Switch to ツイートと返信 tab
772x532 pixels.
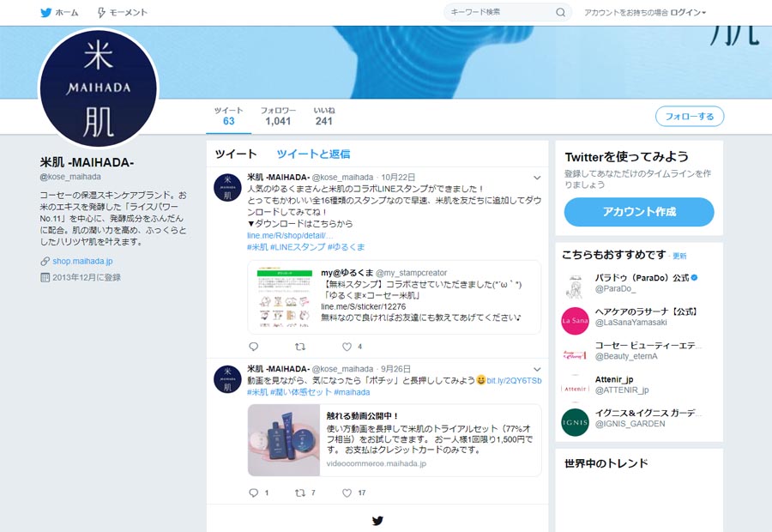point(313,154)
